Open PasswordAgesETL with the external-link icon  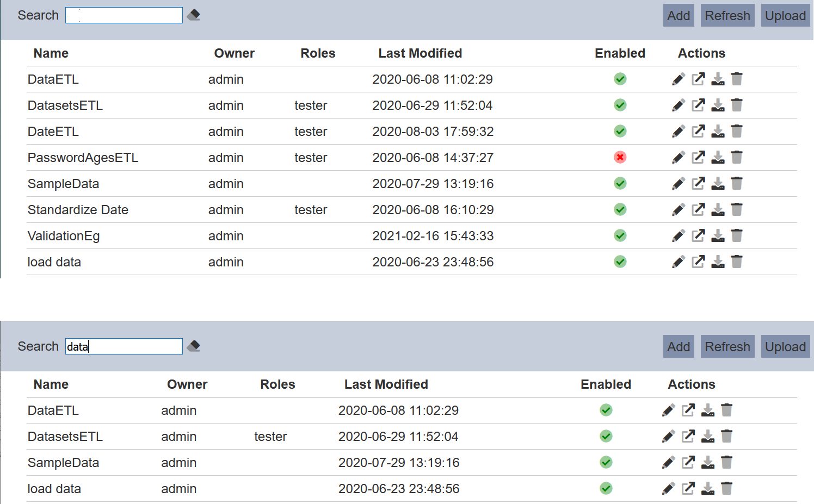698,158
